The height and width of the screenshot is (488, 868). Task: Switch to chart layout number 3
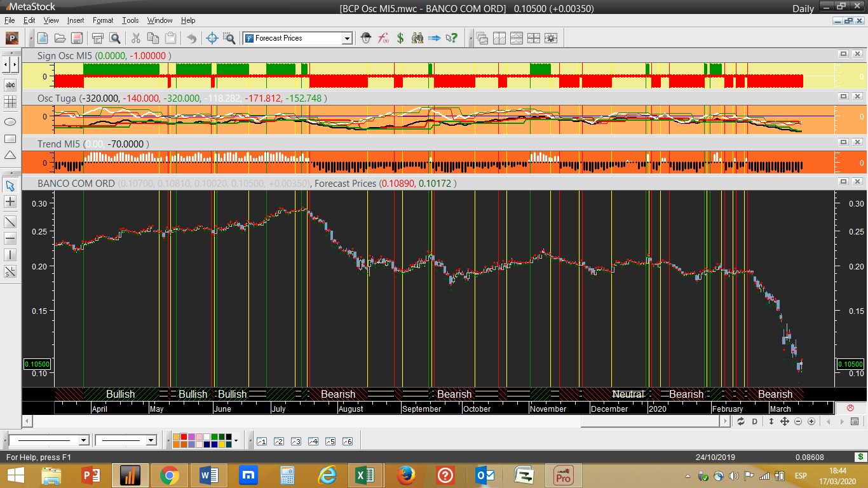[x=295, y=441]
